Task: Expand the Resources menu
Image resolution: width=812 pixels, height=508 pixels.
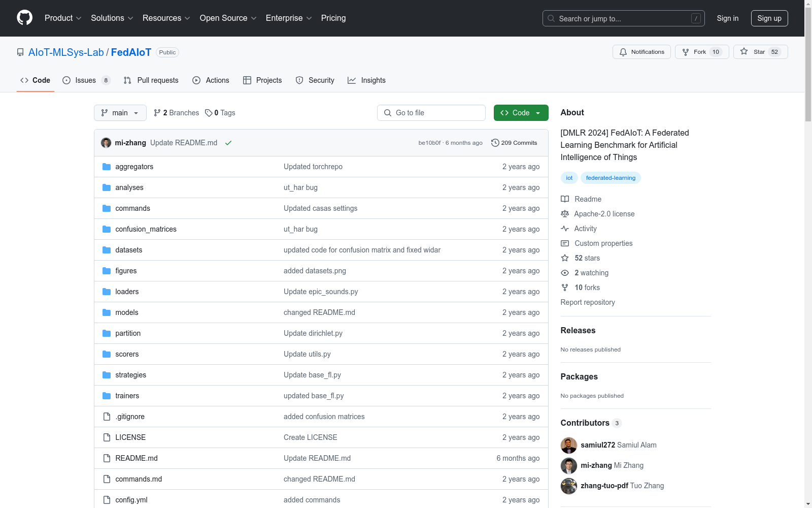Action: click(x=166, y=18)
